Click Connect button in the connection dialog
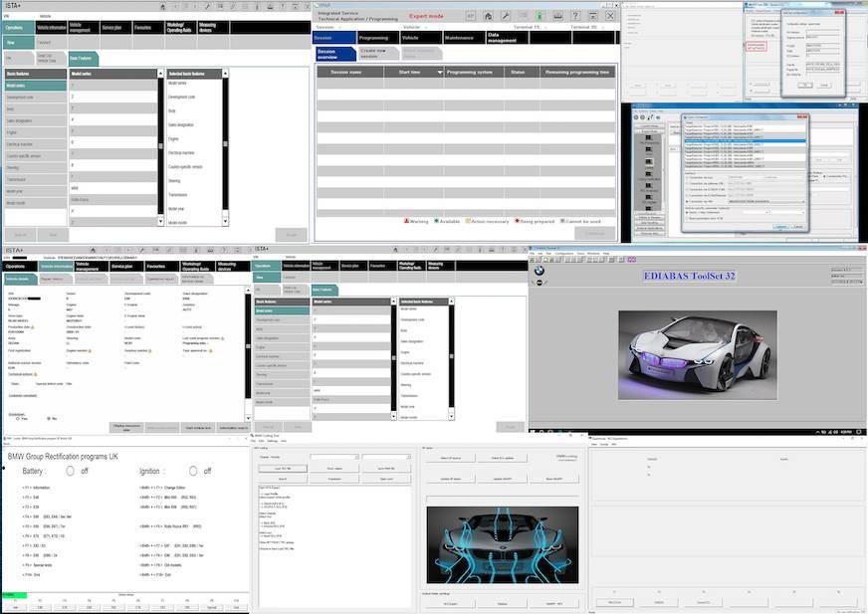 pyautogui.click(x=780, y=227)
